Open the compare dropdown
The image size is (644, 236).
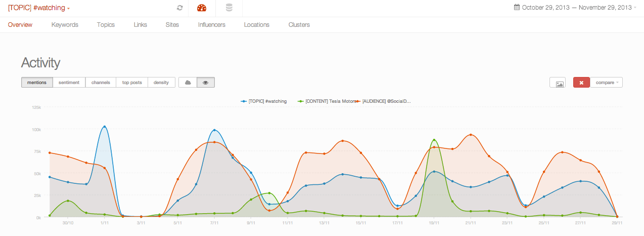click(607, 83)
